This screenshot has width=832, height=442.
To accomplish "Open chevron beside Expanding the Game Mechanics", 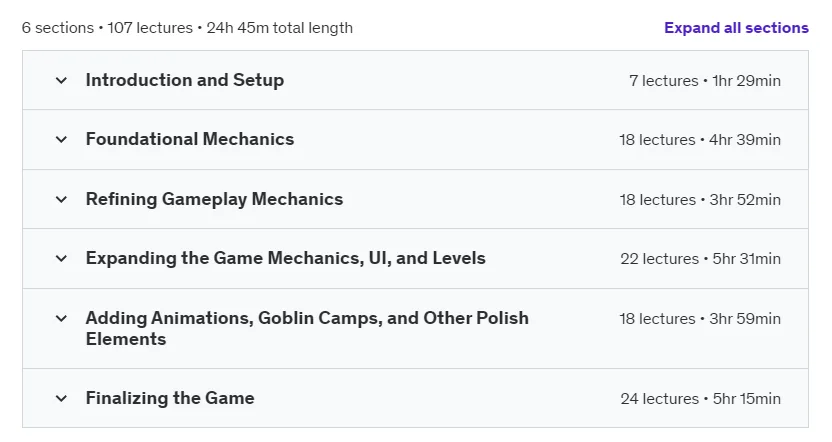I will tap(62, 258).
